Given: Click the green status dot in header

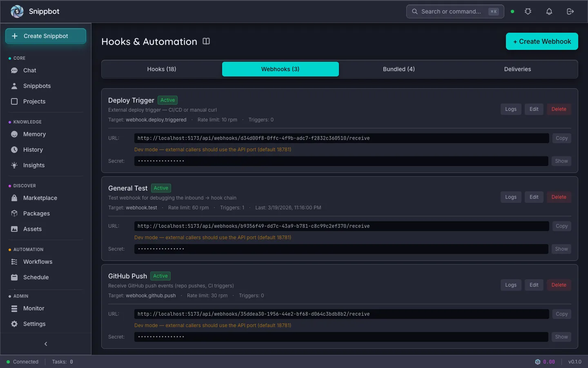Looking at the screenshot, I should coord(512,11).
